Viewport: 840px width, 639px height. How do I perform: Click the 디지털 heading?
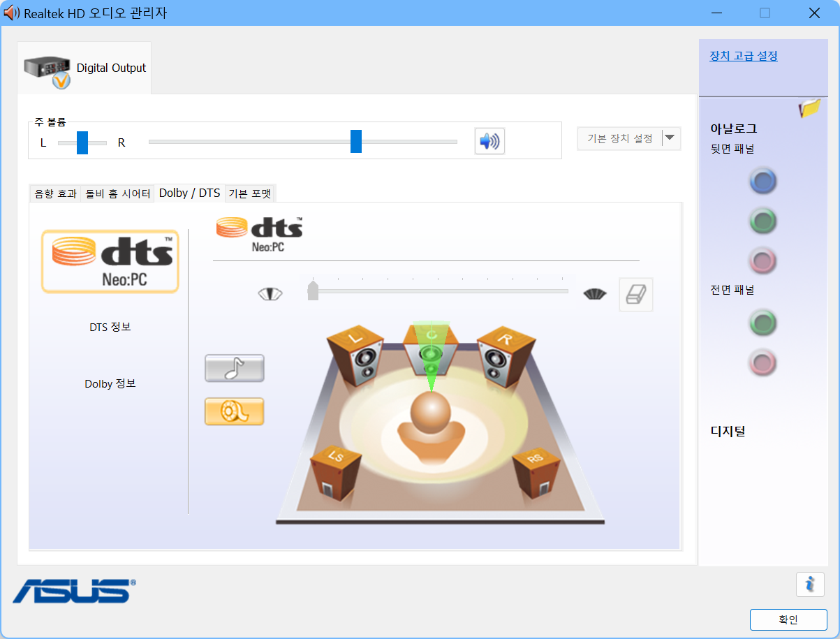[728, 431]
